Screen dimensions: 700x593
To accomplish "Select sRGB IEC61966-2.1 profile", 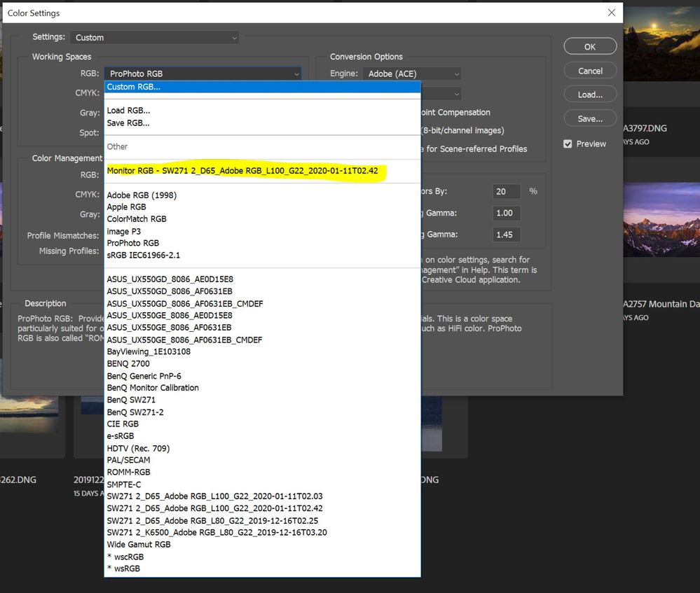I will click(x=263, y=256).
